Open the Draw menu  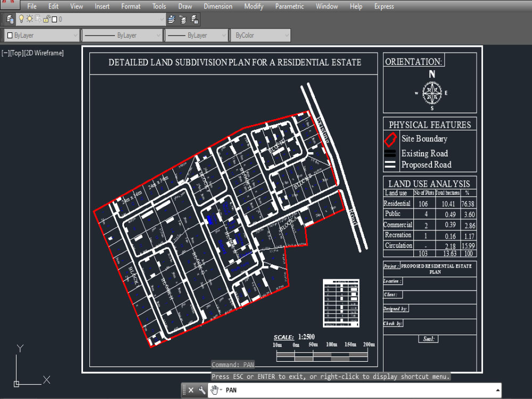point(185,6)
